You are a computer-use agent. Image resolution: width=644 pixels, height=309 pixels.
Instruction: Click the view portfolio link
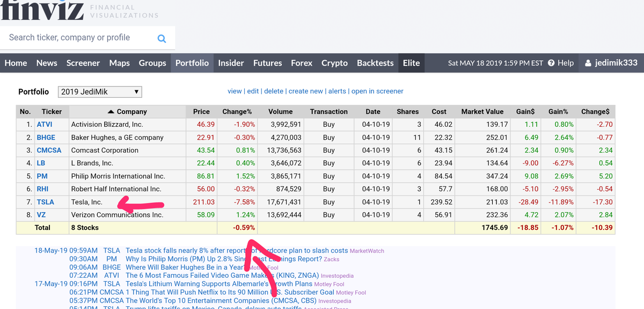[235, 91]
